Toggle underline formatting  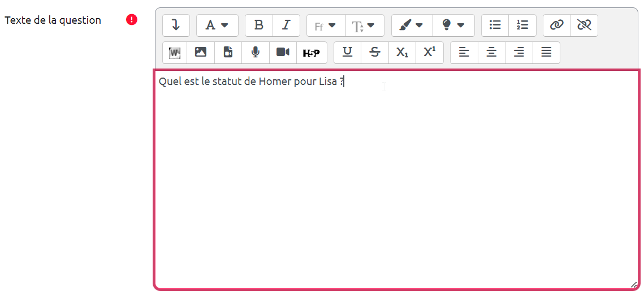click(348, 53)
